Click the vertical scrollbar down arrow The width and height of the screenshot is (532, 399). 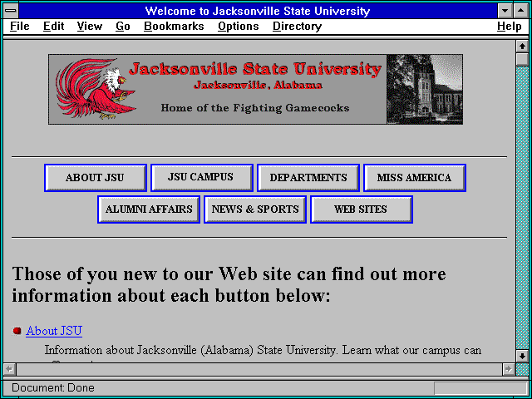click(522, 356)
